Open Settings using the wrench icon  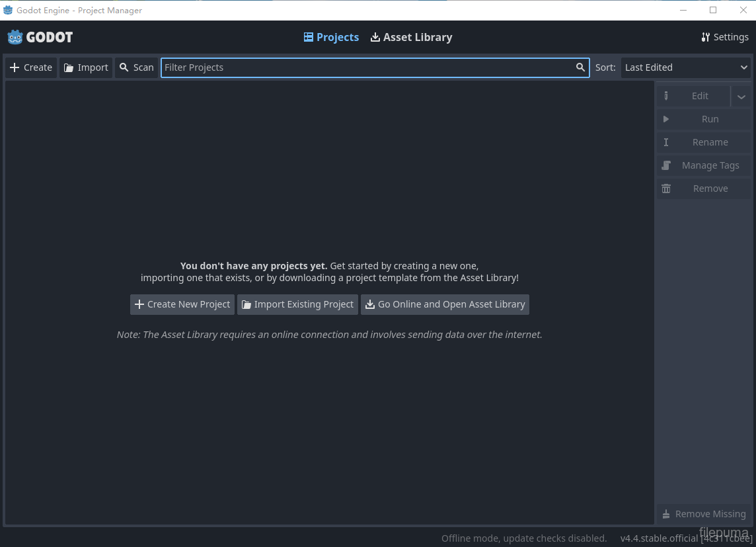point(706,37)
